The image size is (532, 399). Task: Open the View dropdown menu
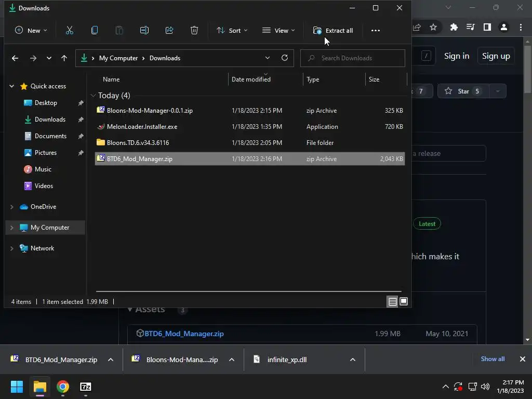278,31
